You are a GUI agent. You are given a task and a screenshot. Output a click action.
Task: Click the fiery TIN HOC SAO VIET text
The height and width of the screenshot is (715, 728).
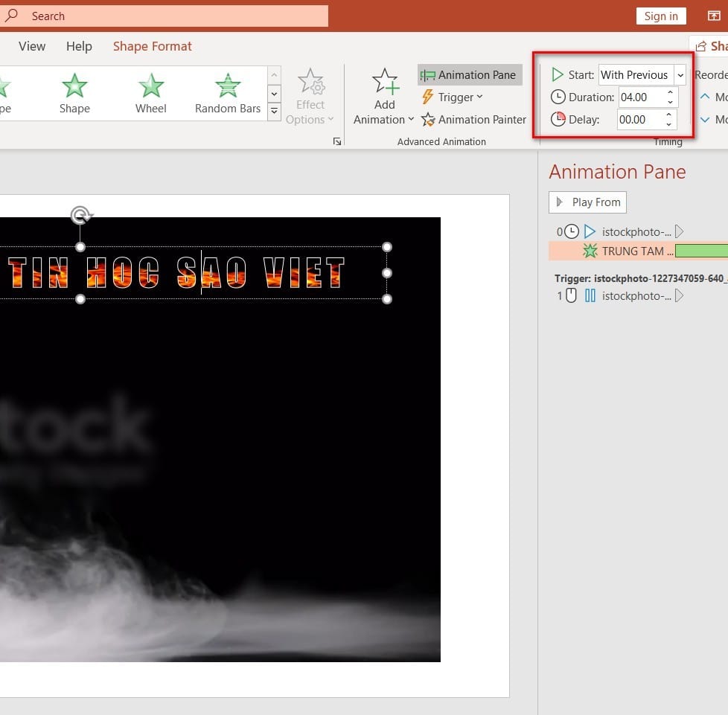coord(176,273)
